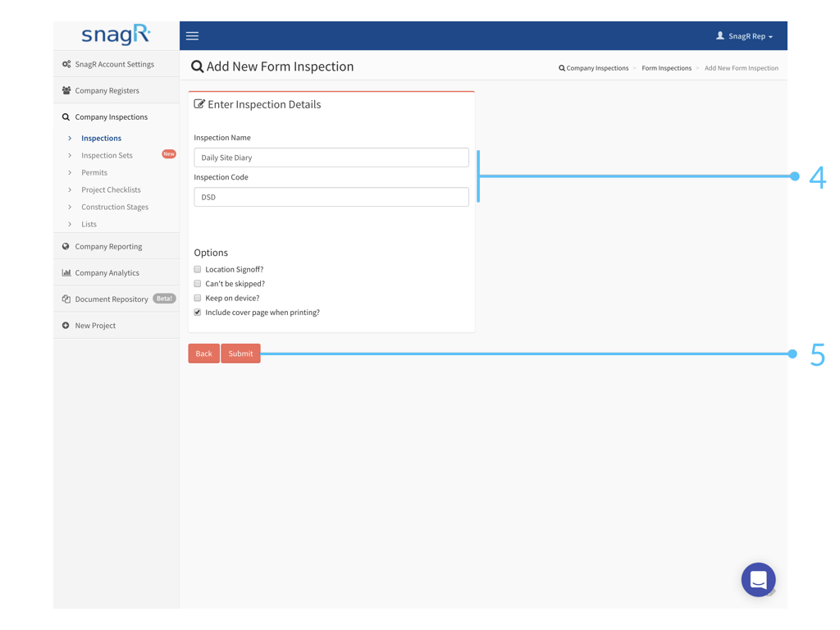Click the Options heading text
The height and width of the screenshot is (630, 840).
[x=211, y=253]
